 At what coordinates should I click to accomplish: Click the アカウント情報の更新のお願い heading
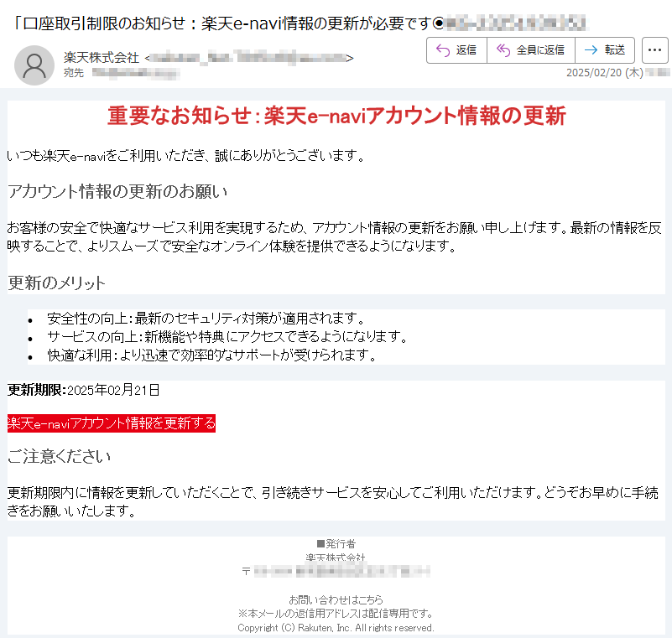[117, 191]
